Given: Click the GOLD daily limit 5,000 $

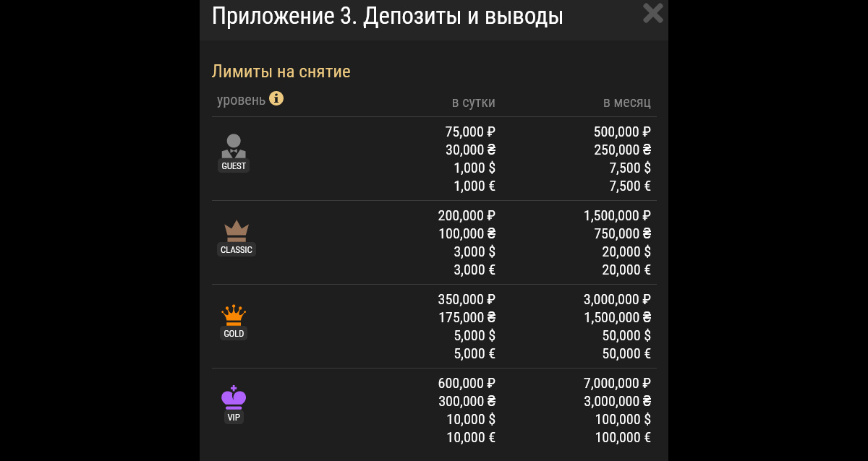Looking at the screenshot, I should pos(475,335).
